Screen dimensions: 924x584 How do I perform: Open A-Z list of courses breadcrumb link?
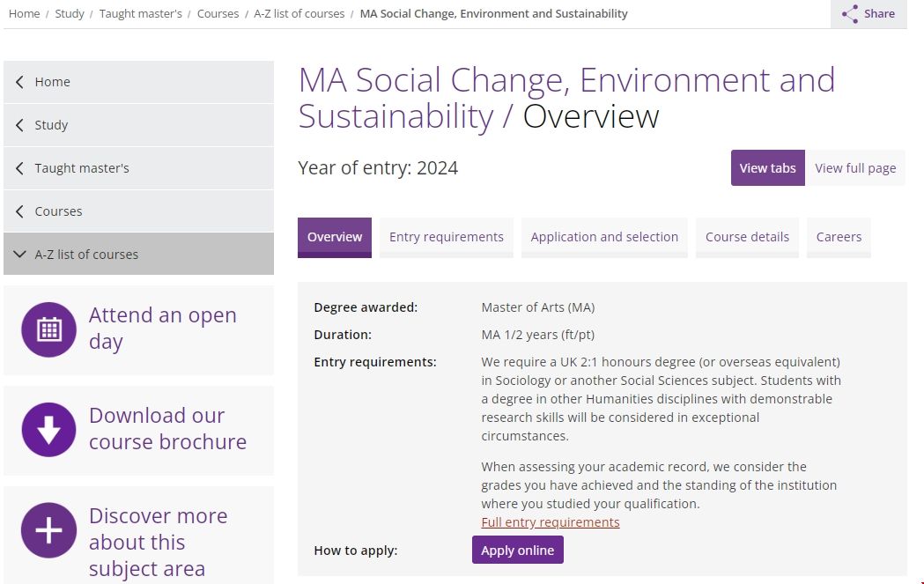coord(299,14)
